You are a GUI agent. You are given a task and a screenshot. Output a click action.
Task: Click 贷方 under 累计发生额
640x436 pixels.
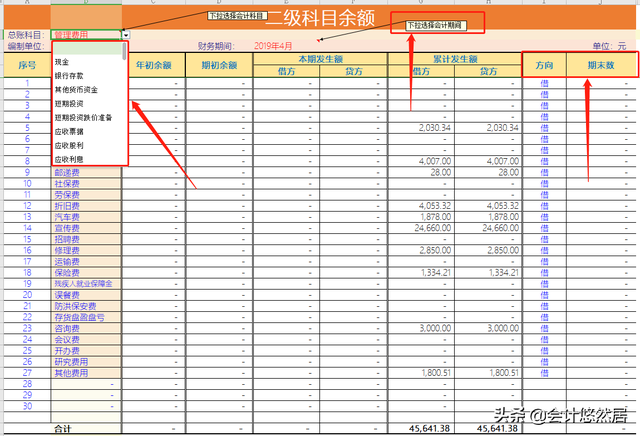coord(488,71)
